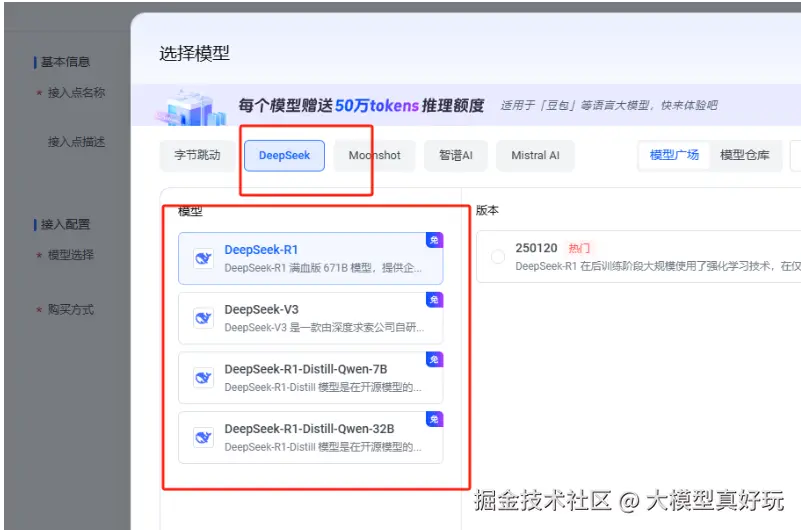Viewport: 801px width, 530px height.
Task: Click the banner illustration graphic
Action: pyautogui.click(x=191, y=108)
